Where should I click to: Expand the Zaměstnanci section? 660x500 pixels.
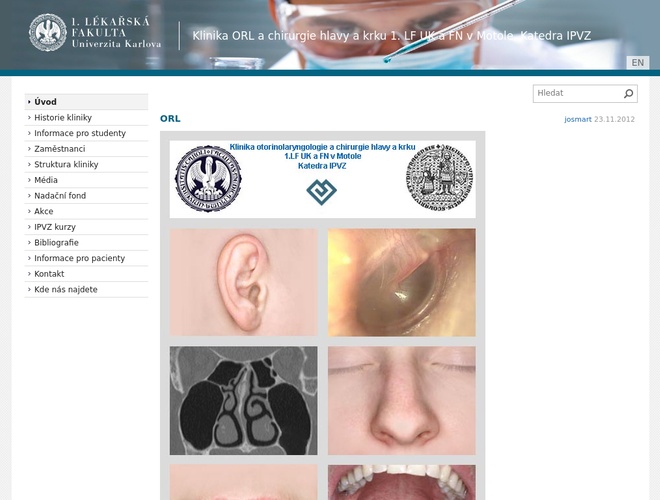[x=60, y=149]
